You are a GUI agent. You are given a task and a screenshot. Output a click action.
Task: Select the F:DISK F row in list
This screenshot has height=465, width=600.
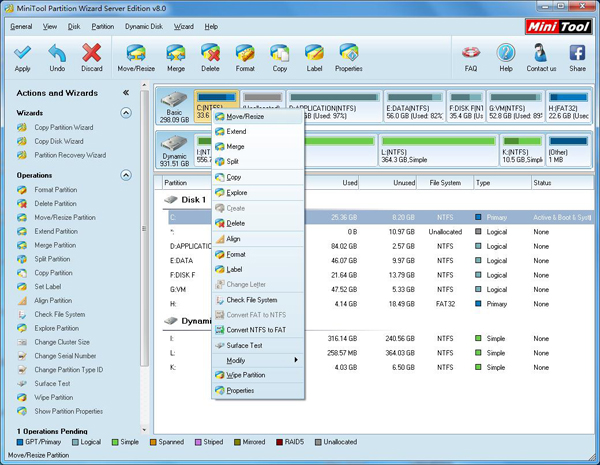click(381, 275)
